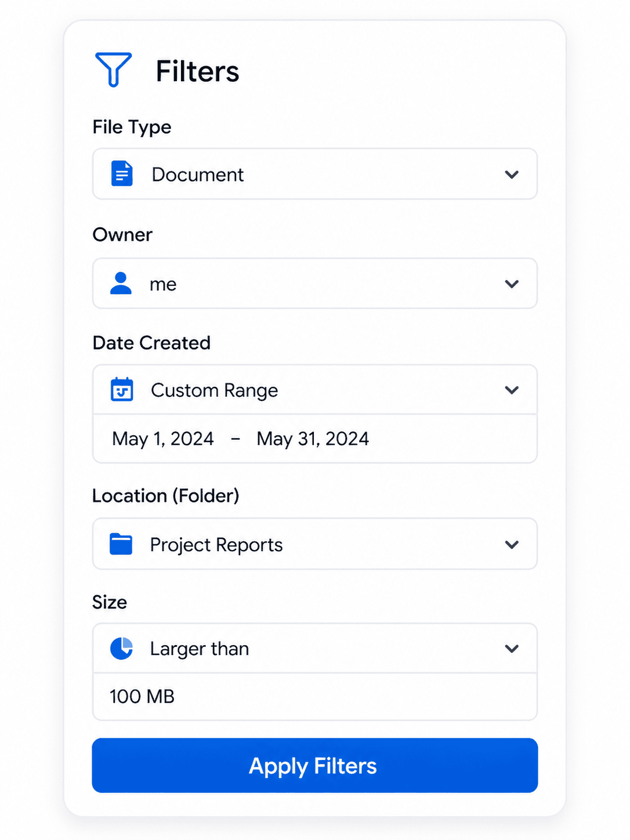Click the pie chart icon in Size field
The image size is (630, 840).
pyautogui.click(x=121, y=649)
